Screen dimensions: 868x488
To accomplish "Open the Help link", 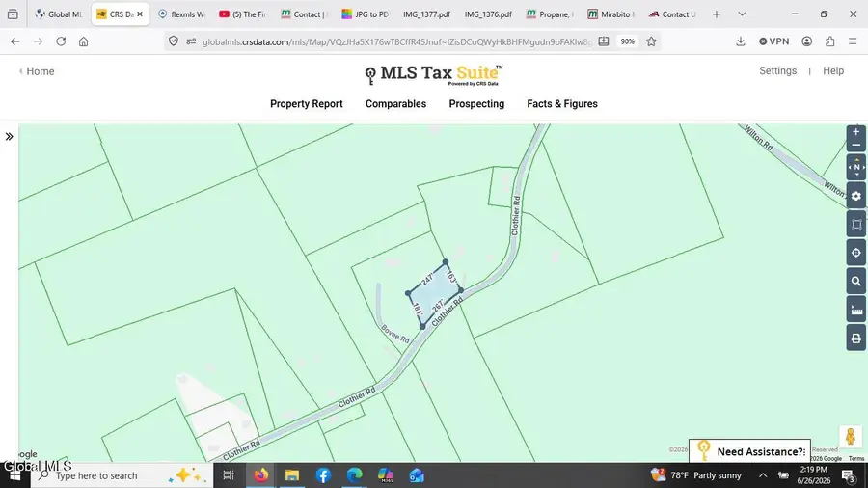I will click(x=833, y=70).
